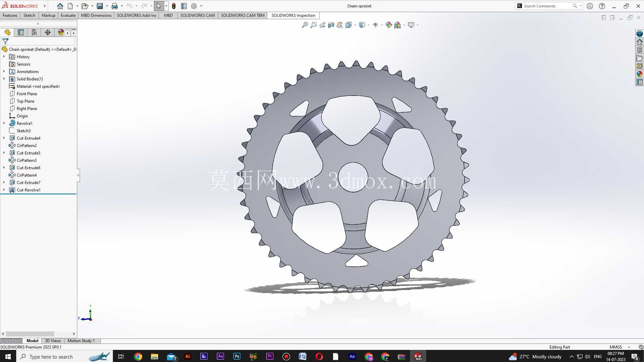Open Options gear icon
This screenshot has height=362, width=644.
(194, 6)
